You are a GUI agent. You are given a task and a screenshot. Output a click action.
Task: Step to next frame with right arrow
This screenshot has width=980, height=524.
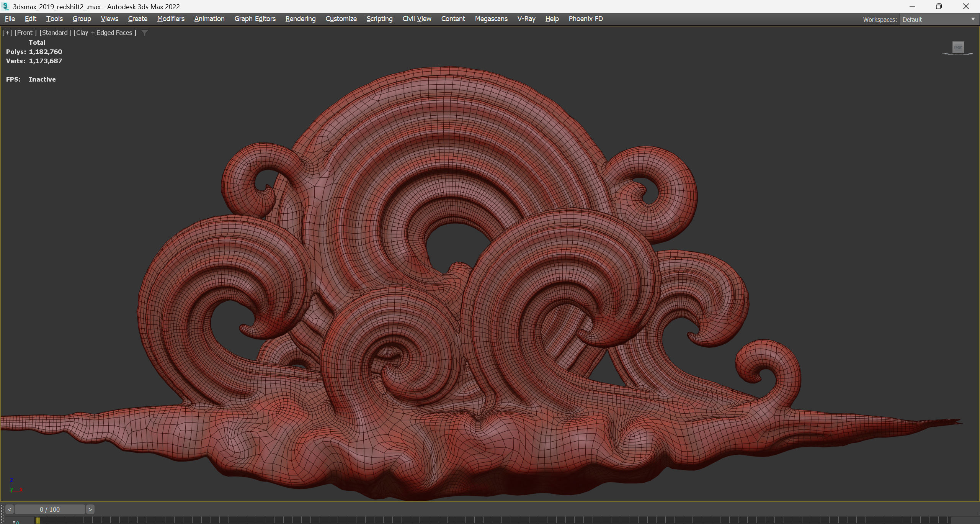[x=90, y=509]
